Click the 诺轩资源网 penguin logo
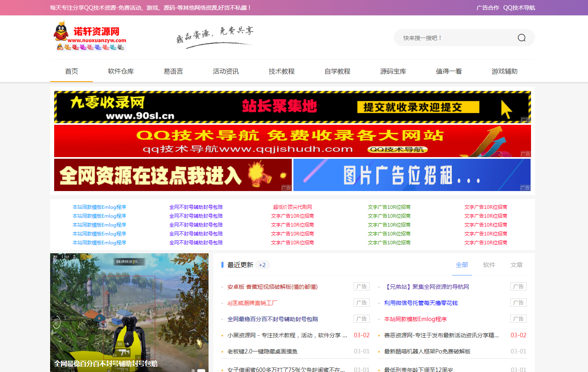The width and height of the screenshot is (588, 372). pos(90,36)
